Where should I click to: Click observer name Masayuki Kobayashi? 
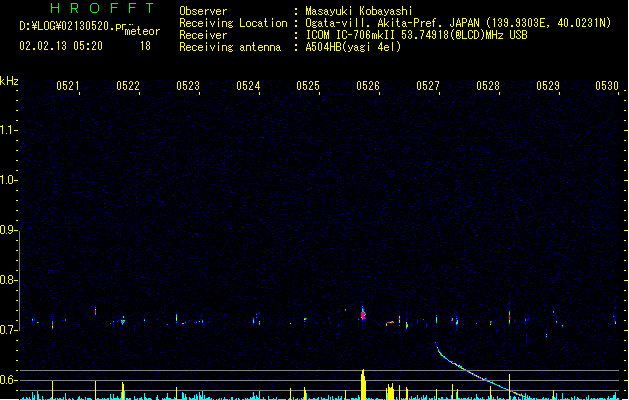(359, 11)
